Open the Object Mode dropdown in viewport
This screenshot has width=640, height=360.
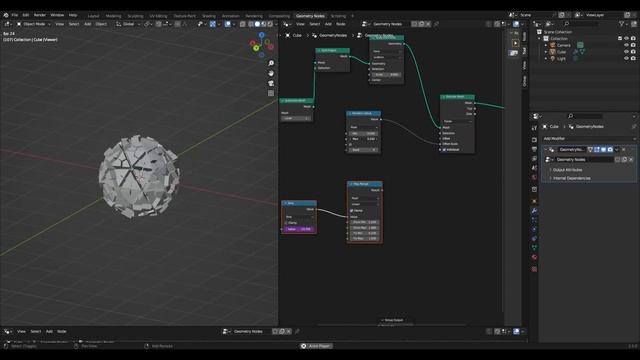(33, 24)
